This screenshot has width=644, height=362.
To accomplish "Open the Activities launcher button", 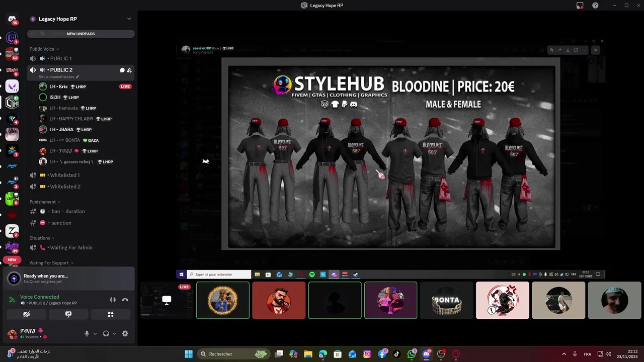I will pyautogui.click(x=111, y=314).
